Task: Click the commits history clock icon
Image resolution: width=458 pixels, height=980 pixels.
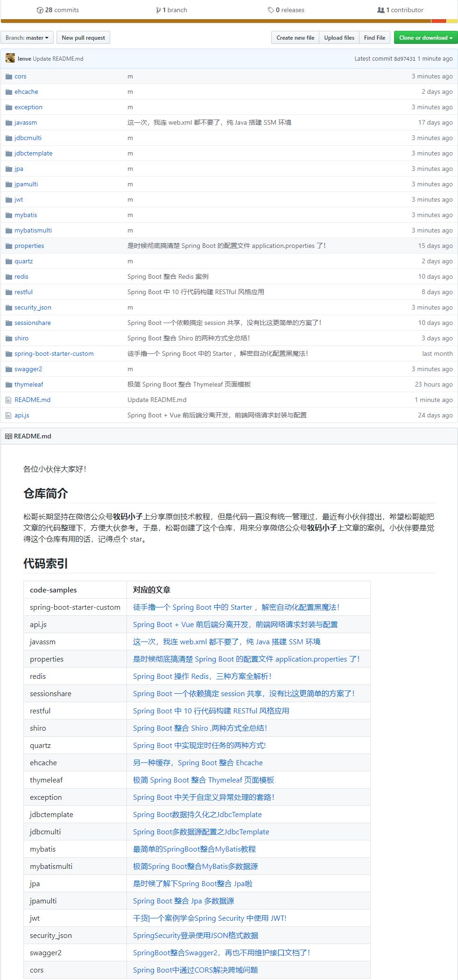Action: click(40, 10)
